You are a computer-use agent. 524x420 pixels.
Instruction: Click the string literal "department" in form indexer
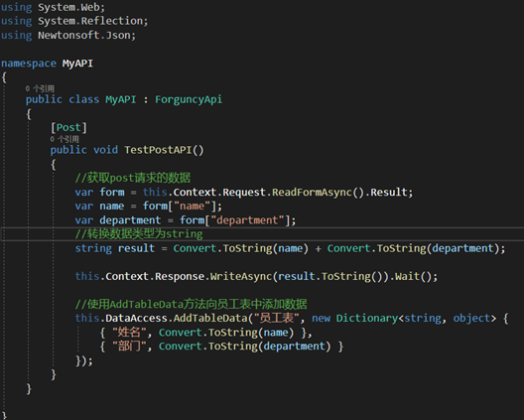[x=247, y=220]
